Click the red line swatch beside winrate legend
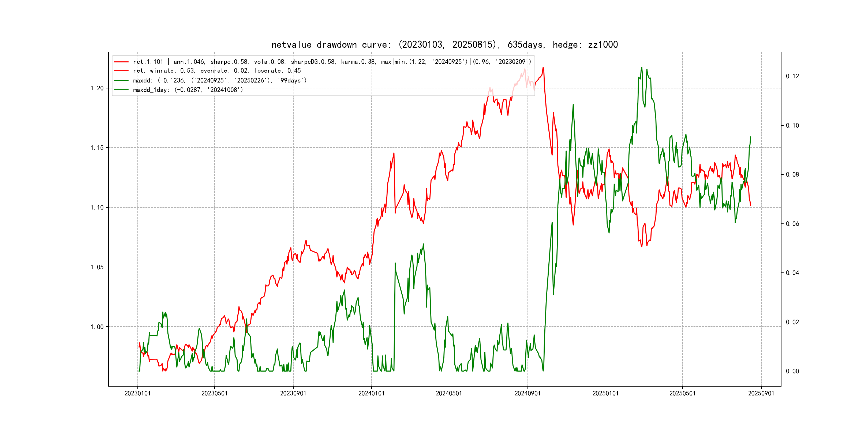 121,71
